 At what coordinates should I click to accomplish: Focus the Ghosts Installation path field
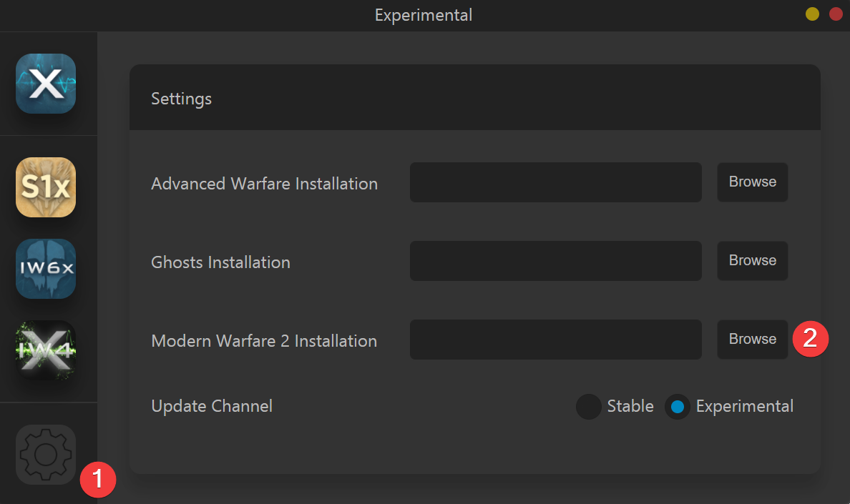[556, 261]
